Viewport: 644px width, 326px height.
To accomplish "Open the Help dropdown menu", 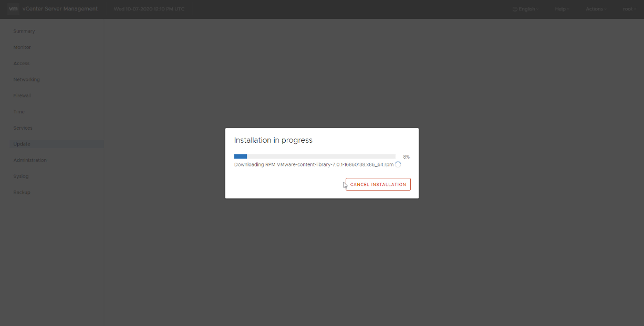I will click(x=562, y=9).
